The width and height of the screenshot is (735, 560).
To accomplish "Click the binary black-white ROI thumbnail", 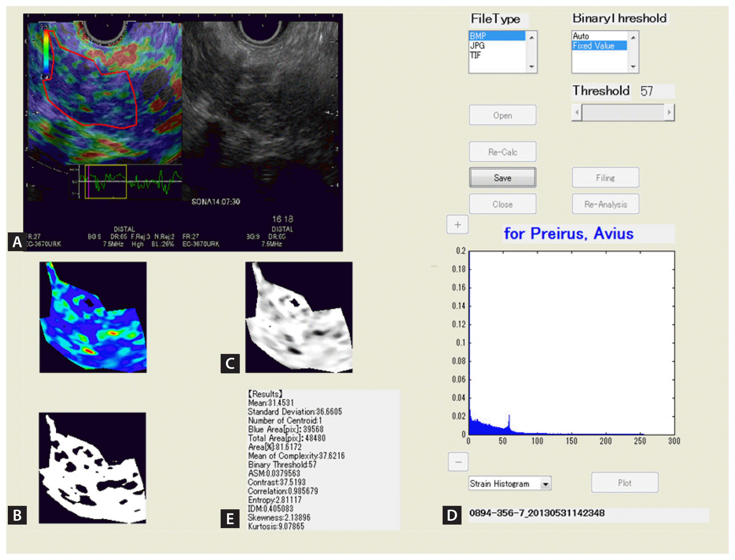I will click(x=92, y=468).
